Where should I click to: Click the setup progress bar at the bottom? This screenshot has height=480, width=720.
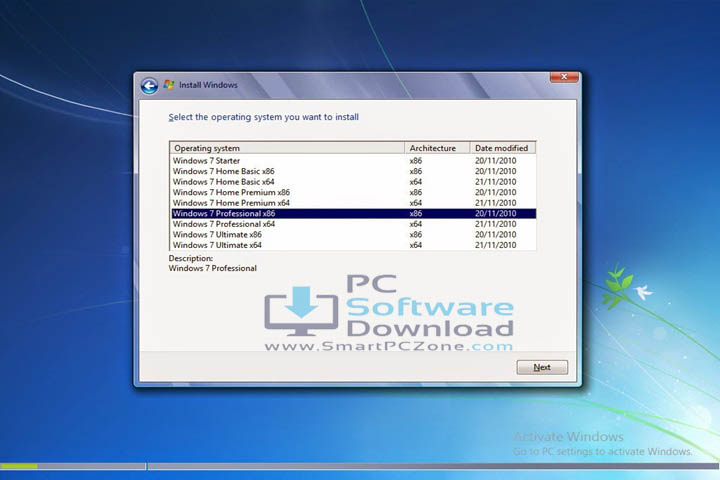click(x=359, y=466)
